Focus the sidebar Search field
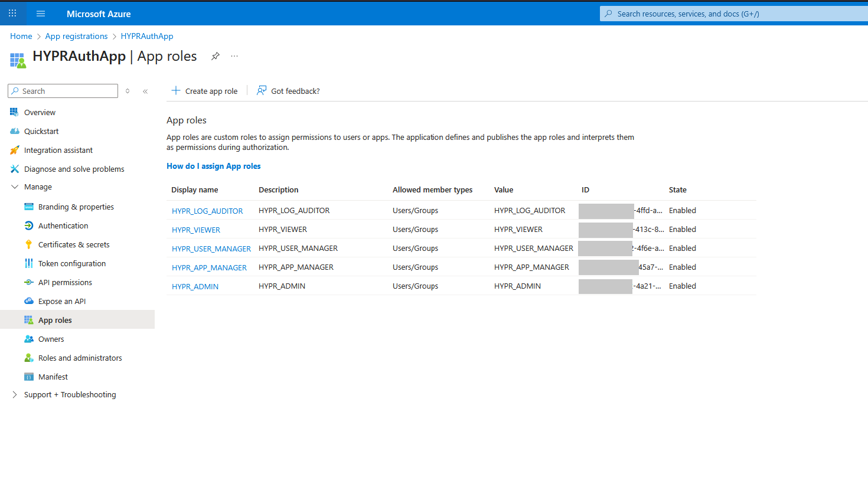The image size is (868, 487). point(63,91)
